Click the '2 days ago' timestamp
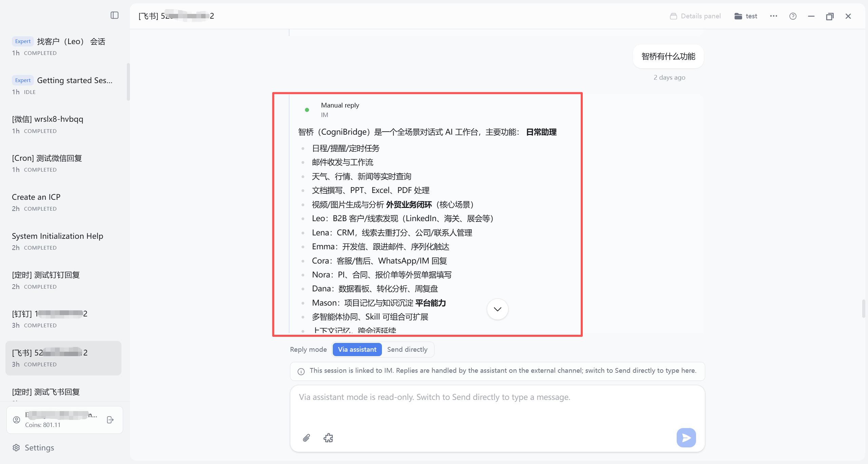Viewport: 868px width, 464px height. click(x=669, y=77)
